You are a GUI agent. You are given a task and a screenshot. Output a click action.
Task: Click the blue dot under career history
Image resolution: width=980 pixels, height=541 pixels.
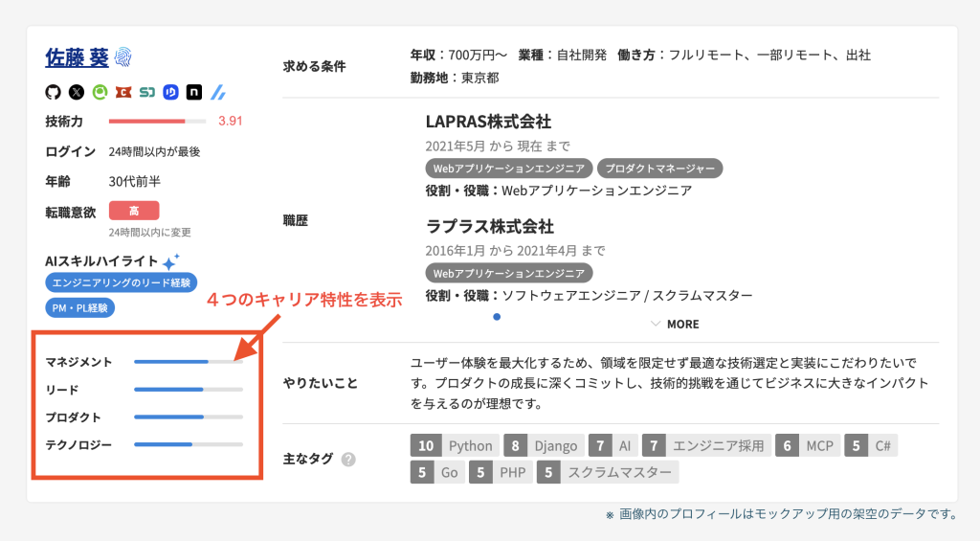tap(496, 316)
